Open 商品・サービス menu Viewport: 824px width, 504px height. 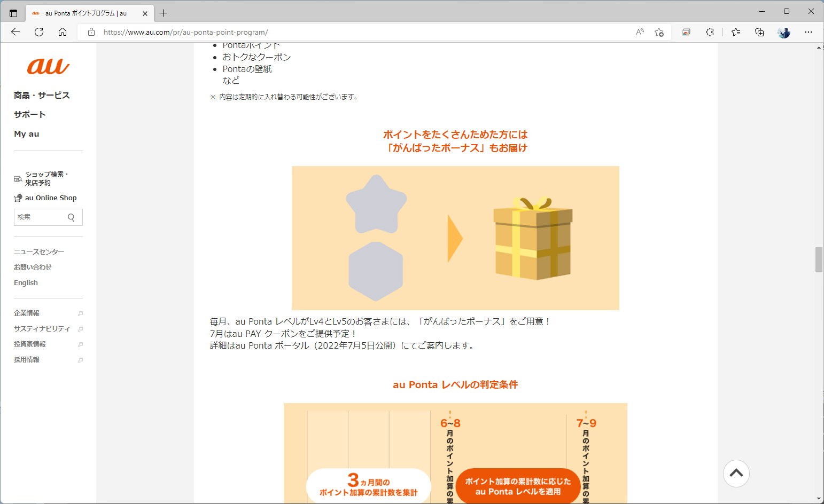coord(42,96)
